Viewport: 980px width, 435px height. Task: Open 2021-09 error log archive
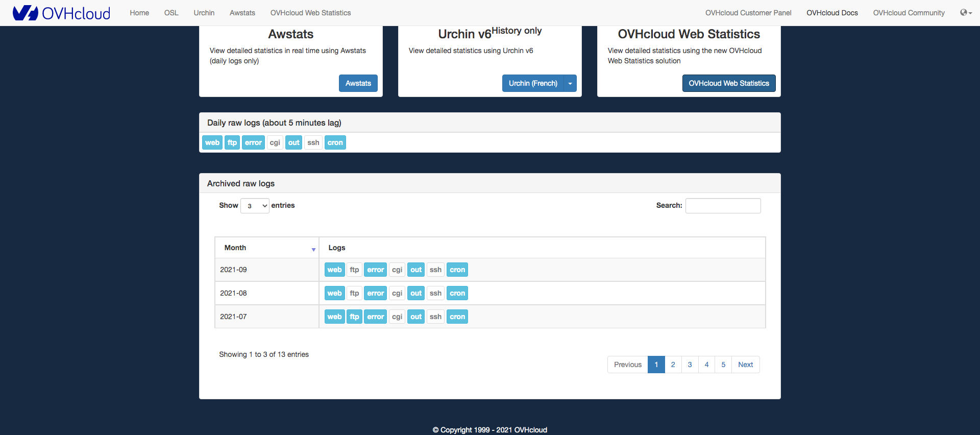pos(376,270)
